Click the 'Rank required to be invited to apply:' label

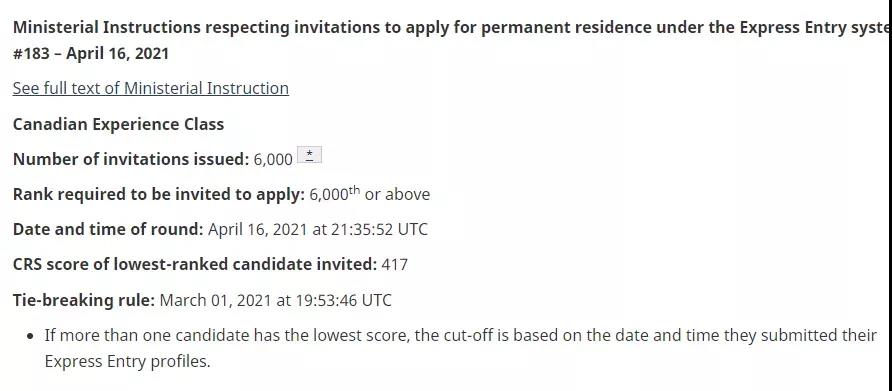tap(159, 195)
